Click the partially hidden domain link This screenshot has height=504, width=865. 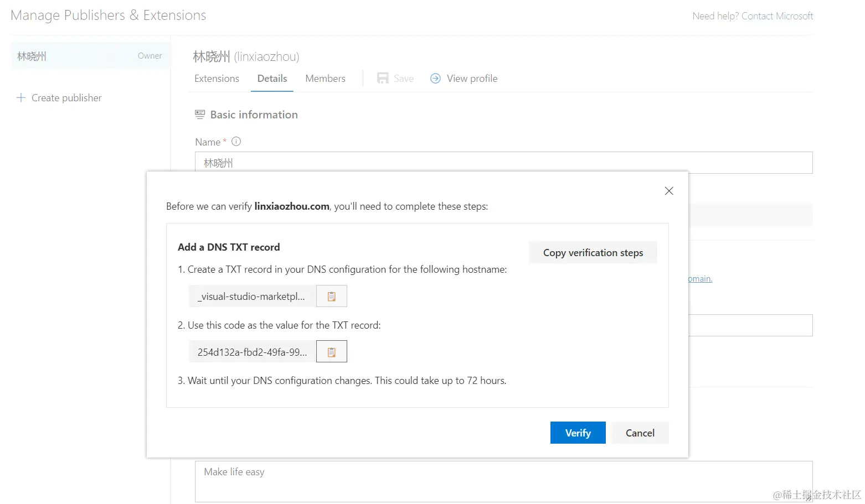(700, 279)
